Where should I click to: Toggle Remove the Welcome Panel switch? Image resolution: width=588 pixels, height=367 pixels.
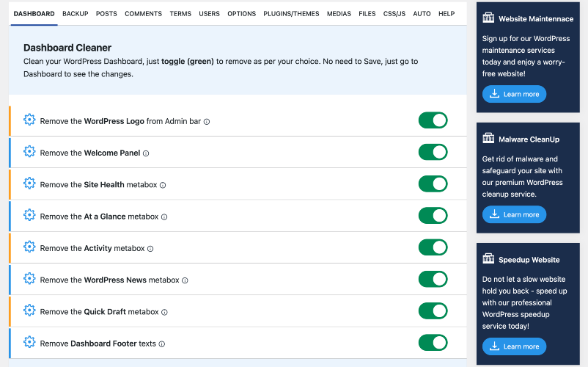[x=433, y=152]
